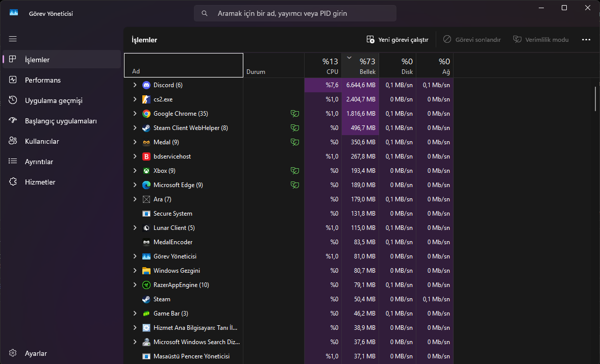Viewport: 600px width, 364px height.
Task: Go to the Hizmetler section
Action: [40, 182]
